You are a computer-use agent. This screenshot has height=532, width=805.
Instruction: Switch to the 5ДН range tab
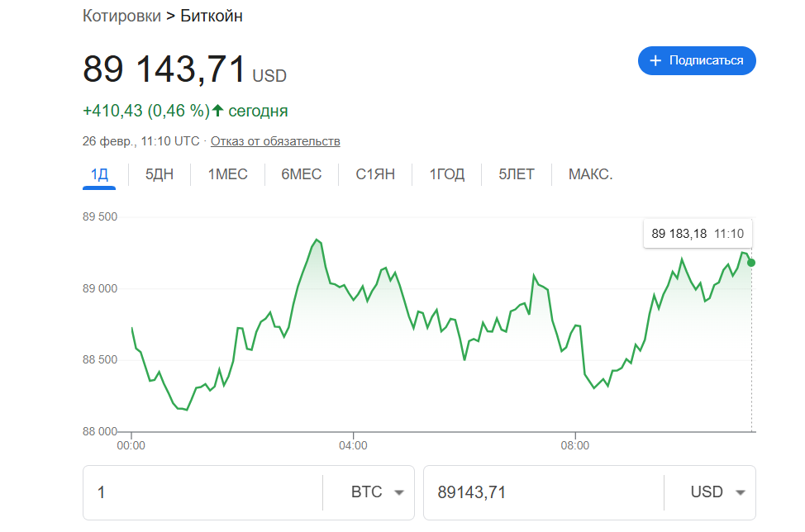(x=160, y=174)
